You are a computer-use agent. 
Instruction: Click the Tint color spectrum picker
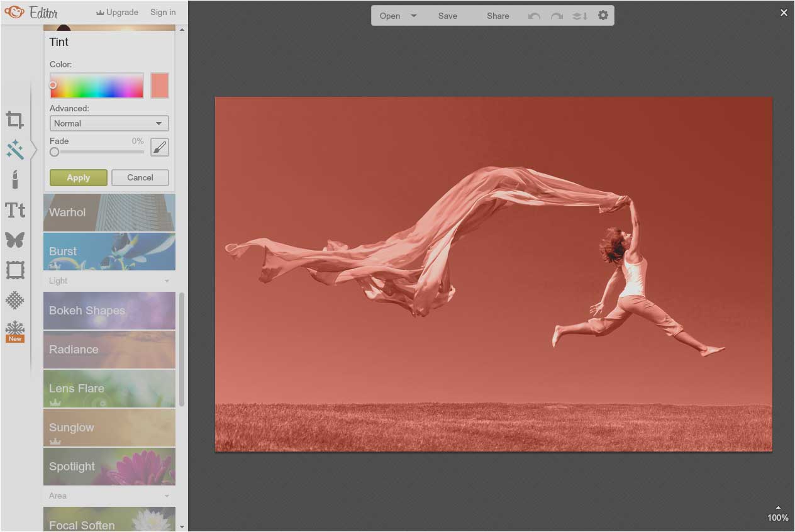click(97, 86)
